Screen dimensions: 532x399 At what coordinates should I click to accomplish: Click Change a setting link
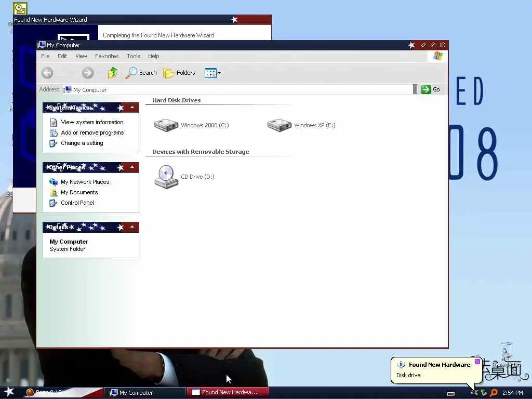pos(82,143)
